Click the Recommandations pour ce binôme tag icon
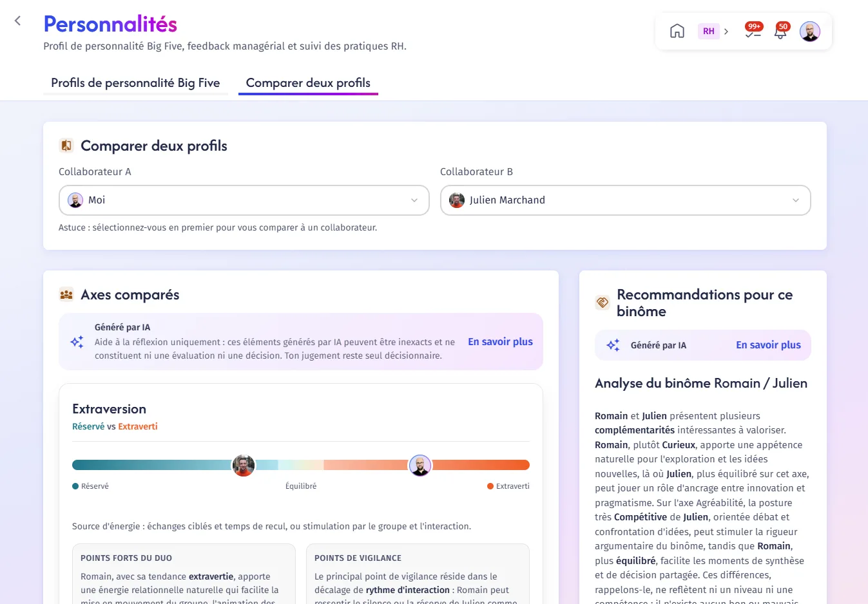 tap(603, 303)
